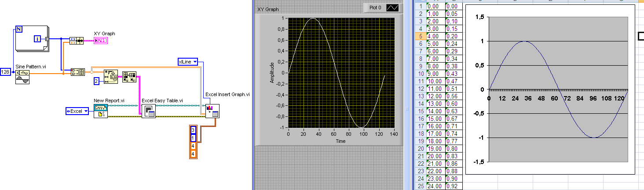Click the Excel Easy Table.vi label
Image resolution: width=644 pixels, height=190 pixels.
[x=162, y=101]
